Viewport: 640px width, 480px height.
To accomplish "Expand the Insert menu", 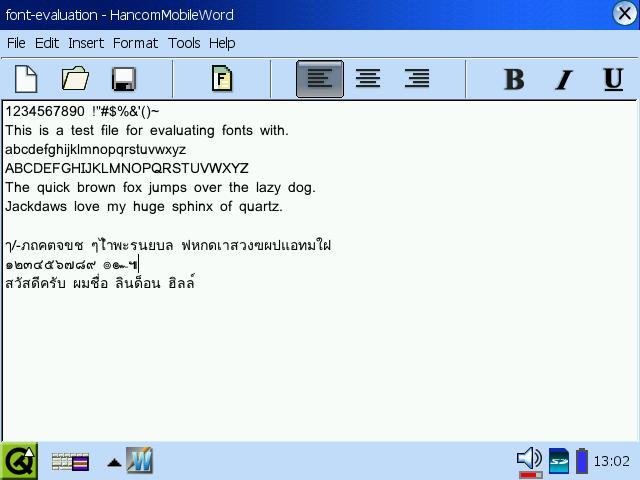I will pos(86,43).
